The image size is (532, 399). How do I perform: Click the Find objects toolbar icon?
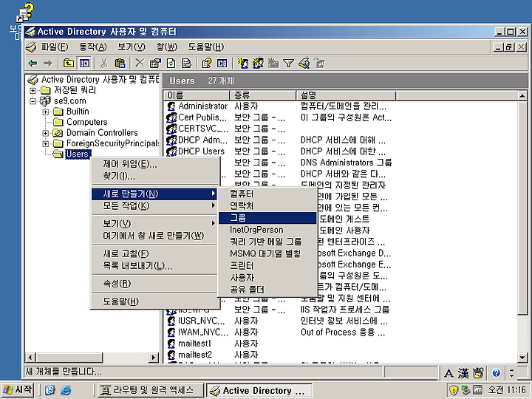304,63
